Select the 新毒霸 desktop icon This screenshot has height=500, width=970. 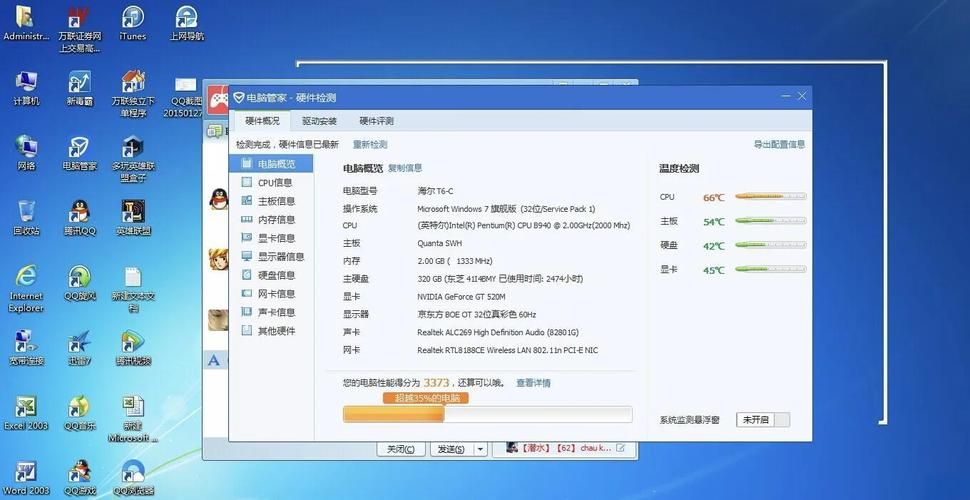[79, 89]
